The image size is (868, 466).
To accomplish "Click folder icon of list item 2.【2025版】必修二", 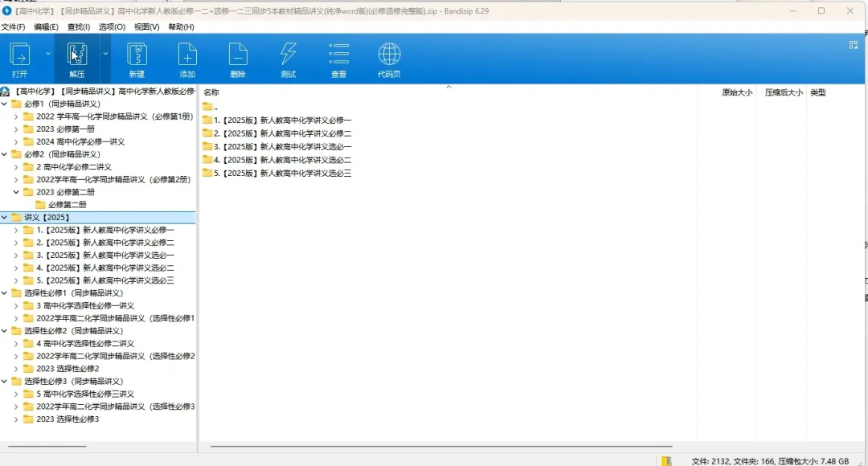I will pyautogui.click(x=207, y=133).
